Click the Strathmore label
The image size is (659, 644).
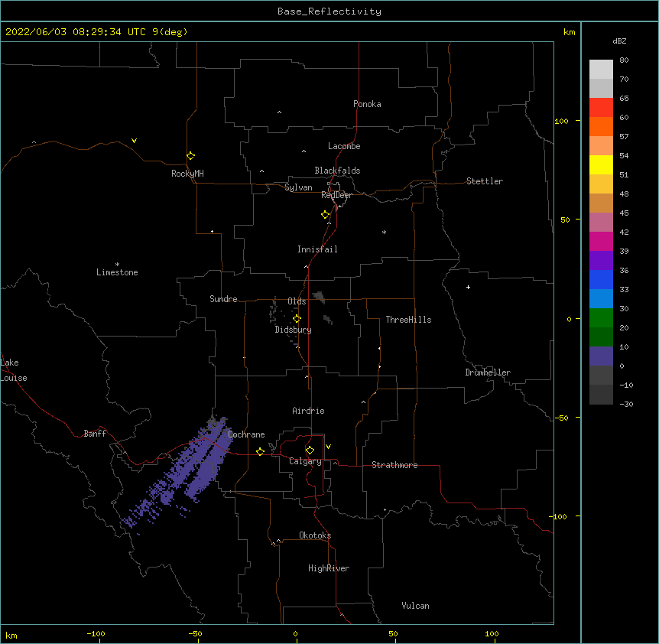(x=394, y=465)
